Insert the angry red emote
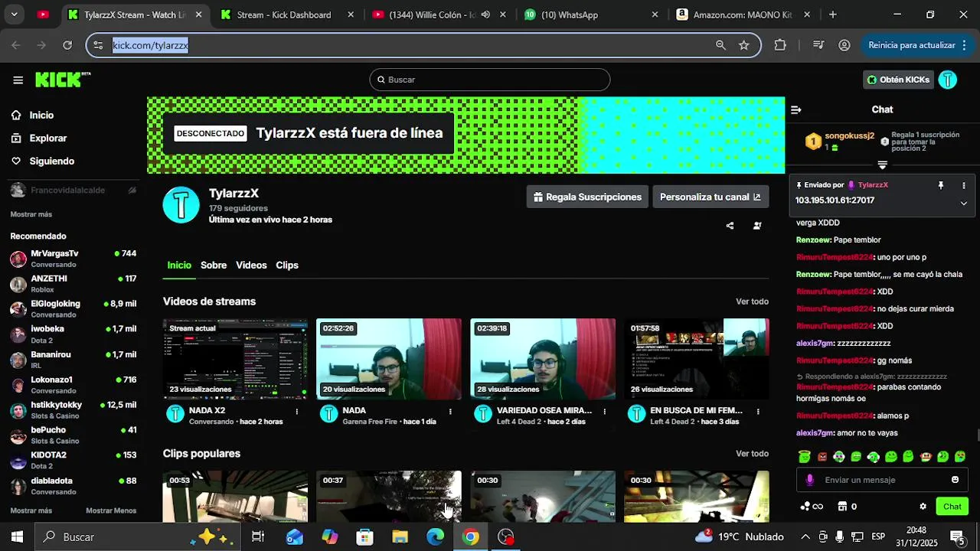This screenshot has width=980, height=551. click(822, 457)
